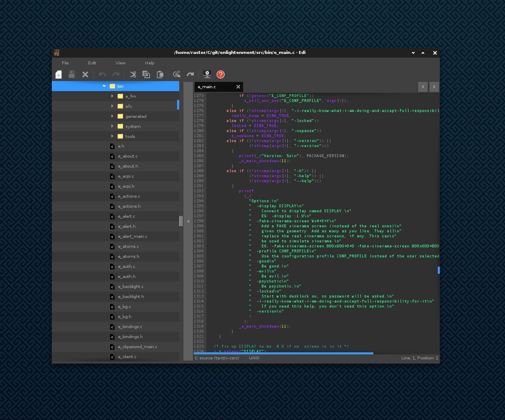Select the efx folder icon
This screenshot has width=505, height=420.
pyautogui.click(x=120, y=106)
